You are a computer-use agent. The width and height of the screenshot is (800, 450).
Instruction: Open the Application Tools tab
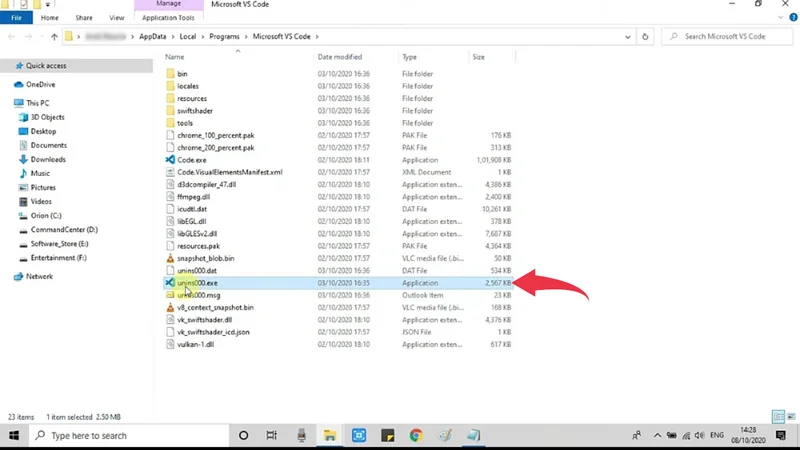click(168, 18)
